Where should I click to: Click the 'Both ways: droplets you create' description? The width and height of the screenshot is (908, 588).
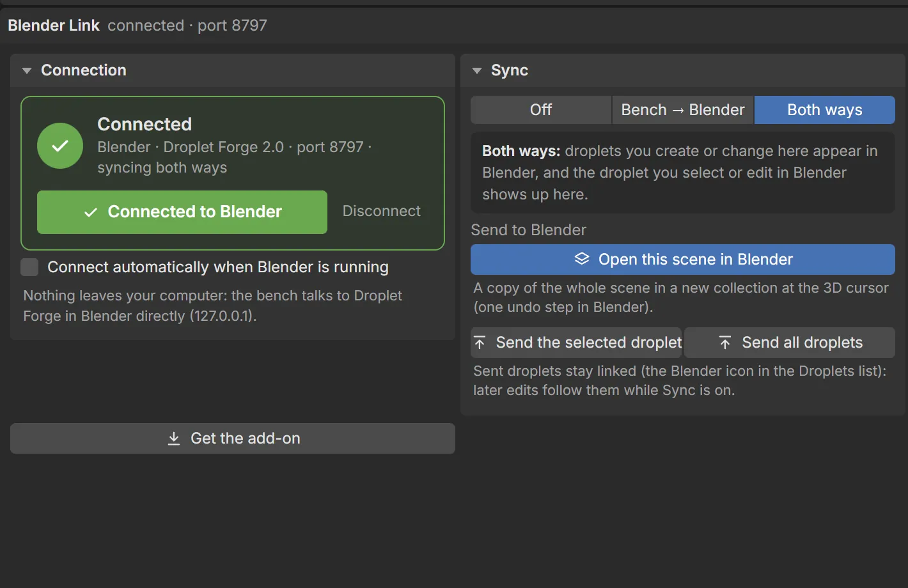680,173
